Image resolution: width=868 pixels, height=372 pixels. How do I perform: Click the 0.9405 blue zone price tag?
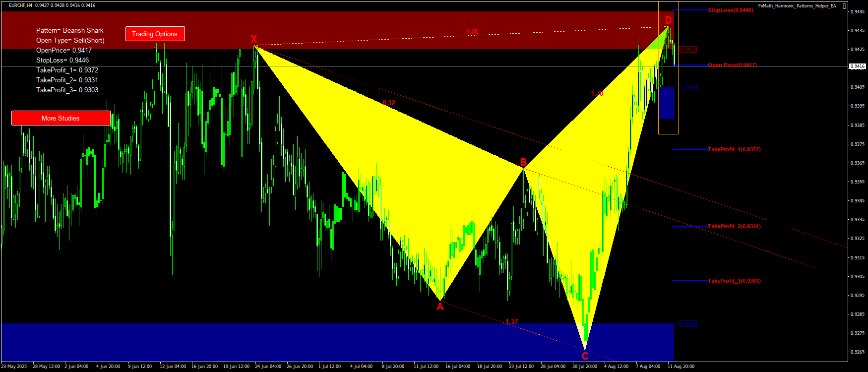[x=688, y=87]
